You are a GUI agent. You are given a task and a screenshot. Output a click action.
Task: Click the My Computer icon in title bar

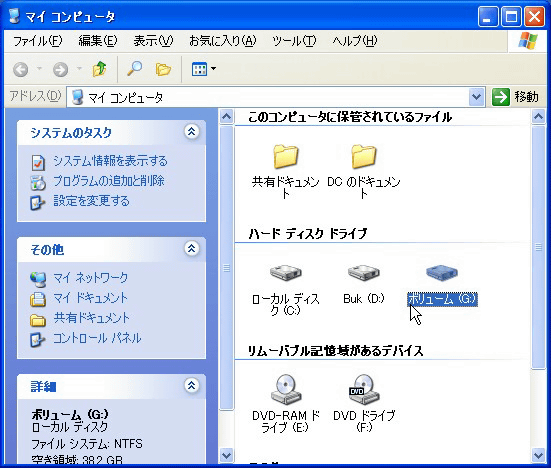pyautogui.click(x=14, y=16)
